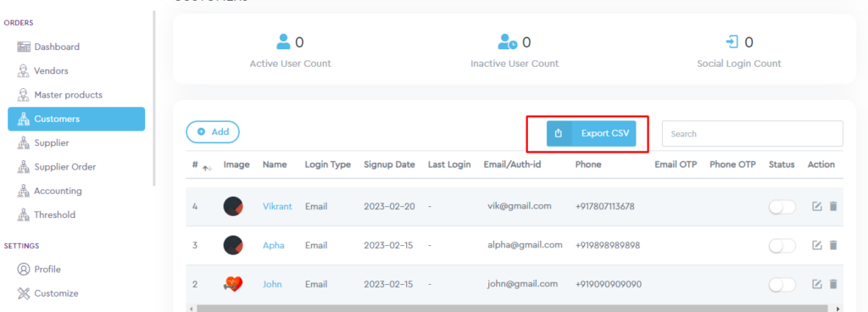Click phone +919898989898
Screen dimensions: 868x312
pyautogui.click(x=608, y=245)
